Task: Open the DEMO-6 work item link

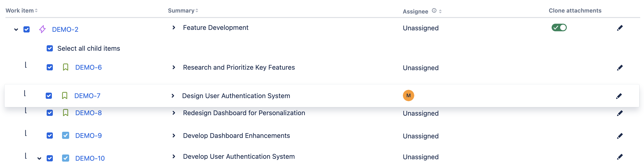Action: (88, 68)
